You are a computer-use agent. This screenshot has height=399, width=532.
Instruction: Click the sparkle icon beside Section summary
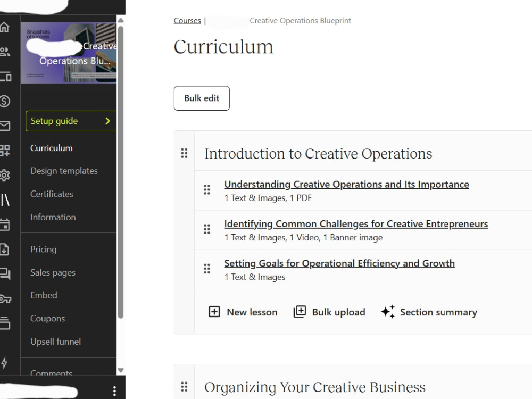click(388, 311)
